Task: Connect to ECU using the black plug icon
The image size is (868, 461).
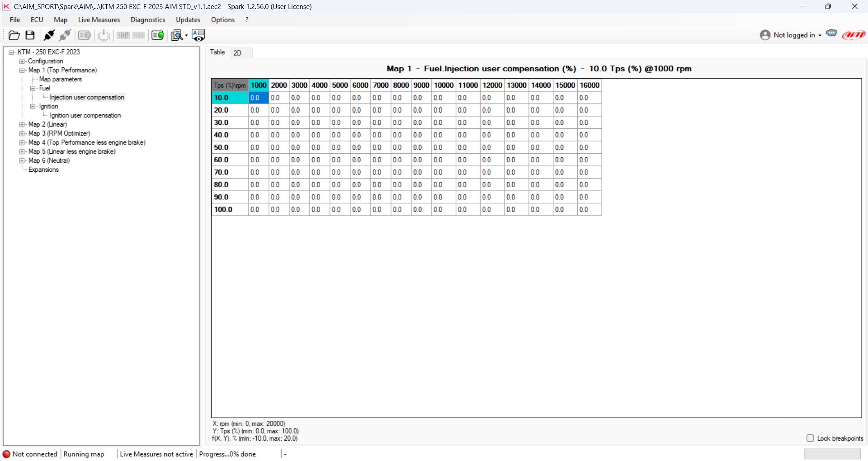Action: (49, 35)
